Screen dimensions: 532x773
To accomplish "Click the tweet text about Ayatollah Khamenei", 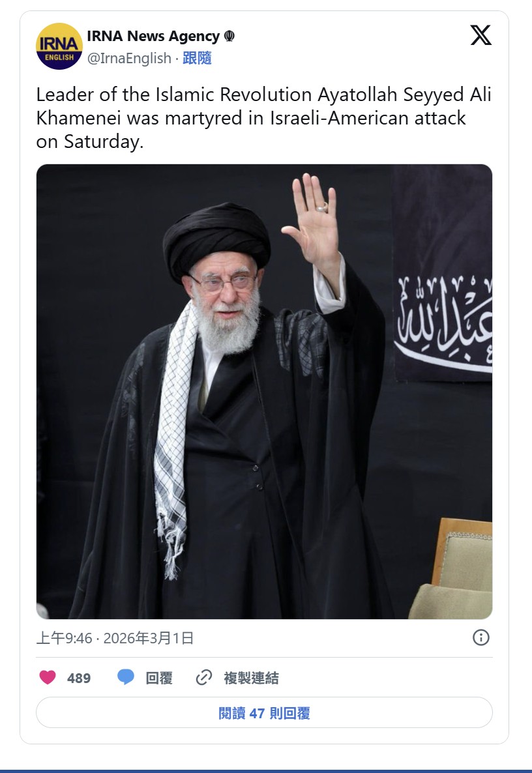I will (264, 118).
